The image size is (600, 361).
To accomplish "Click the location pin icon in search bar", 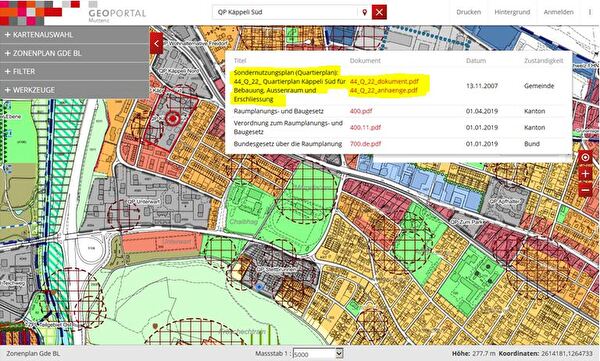I will click(365, 12).
